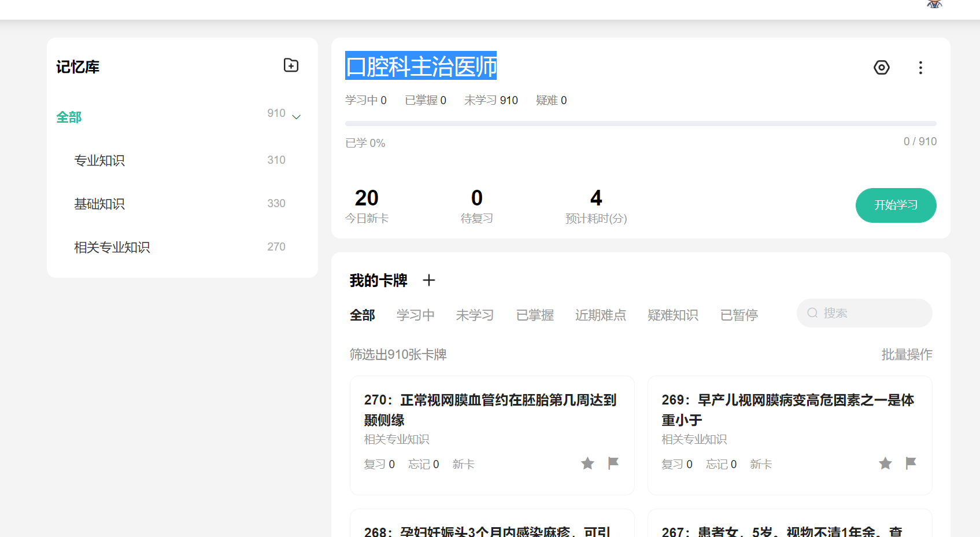980x537 pixels.
Task: Open card 267 about 患者女 5岁
Action: (790, 523)
